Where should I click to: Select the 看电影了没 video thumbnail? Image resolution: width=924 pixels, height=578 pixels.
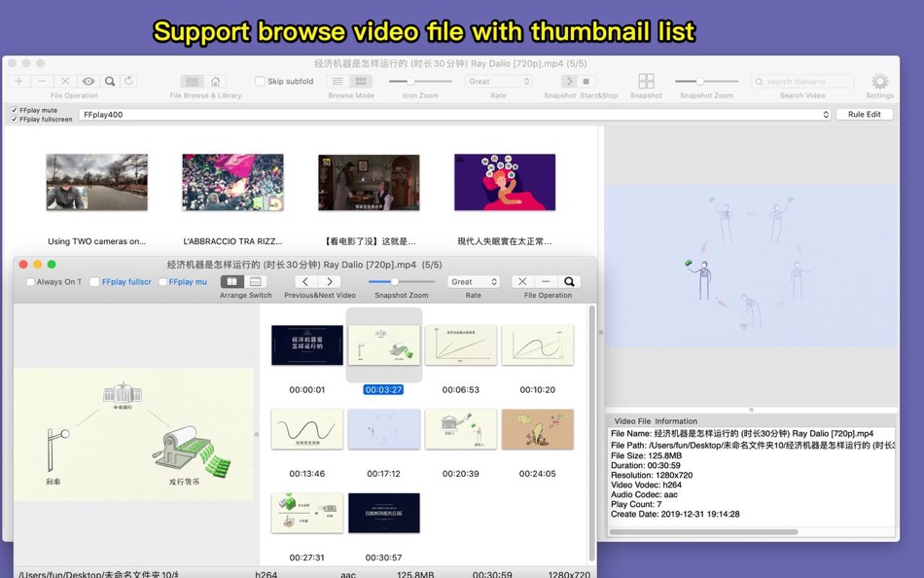point(369,182)
